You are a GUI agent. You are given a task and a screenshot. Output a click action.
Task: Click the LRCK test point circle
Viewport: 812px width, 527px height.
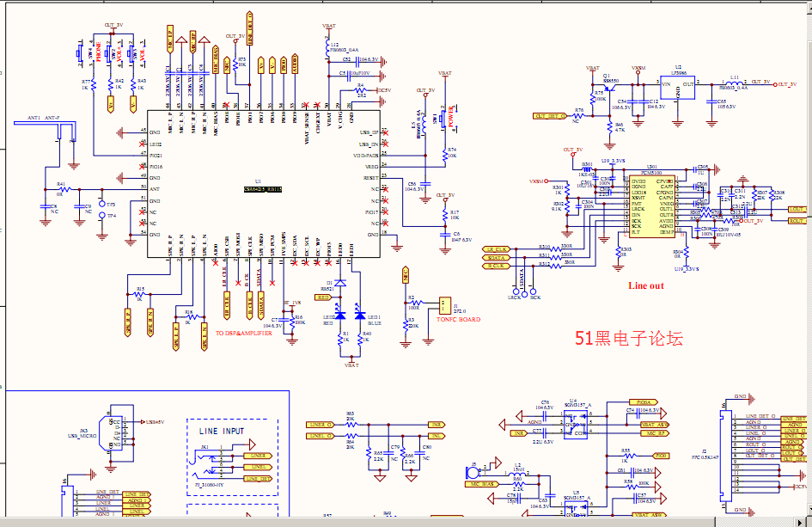click(516, 292)
